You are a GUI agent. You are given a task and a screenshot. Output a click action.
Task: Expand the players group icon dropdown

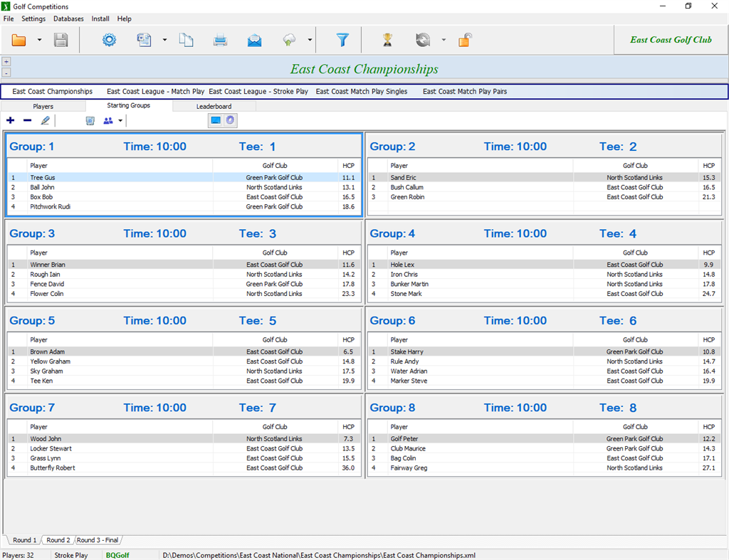[x=120, y=121]
